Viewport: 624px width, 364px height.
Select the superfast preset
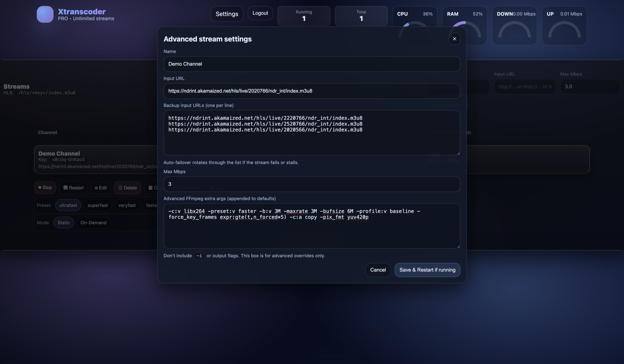pyautogui.click(x=97, y=205)
